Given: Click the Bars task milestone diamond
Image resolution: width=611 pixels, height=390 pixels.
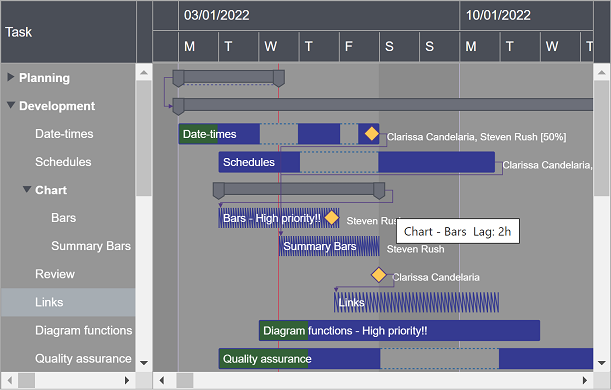Looking at the screenshot, I should [x=331, y=217].
